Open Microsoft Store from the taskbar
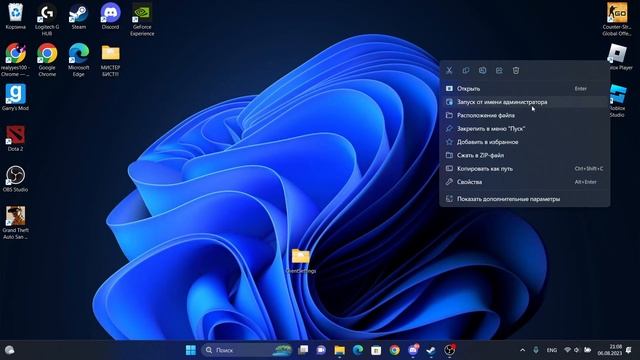640x360 pixels. (376, 350)
